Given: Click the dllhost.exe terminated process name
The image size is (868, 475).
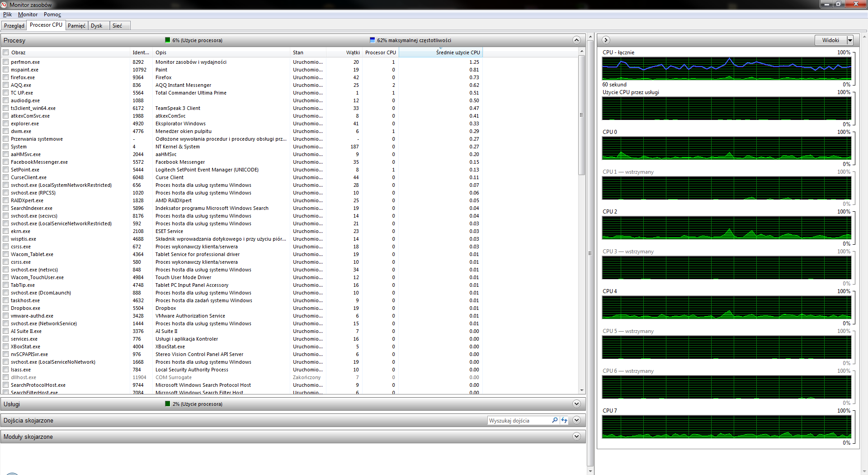Looking at the screenshot, I should click(x=24, y=377).
